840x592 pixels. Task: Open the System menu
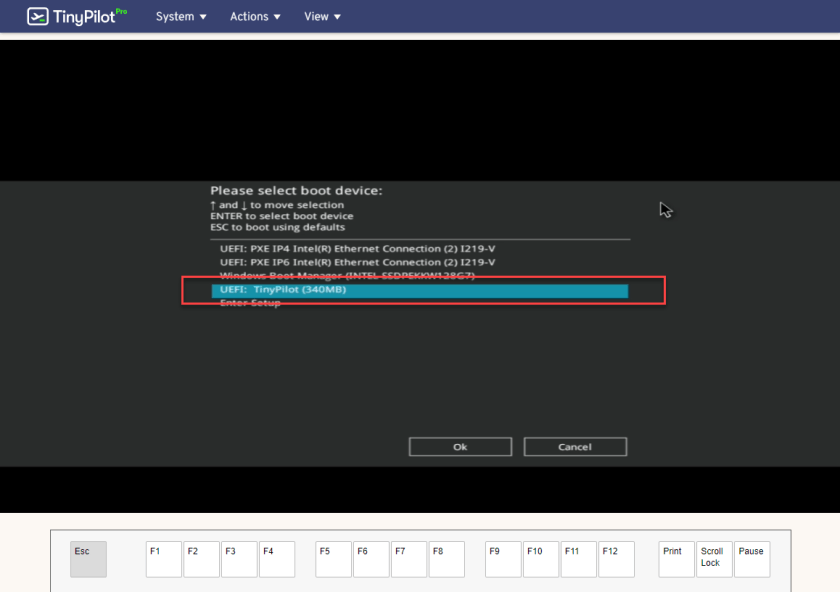pyautogui.click(x=181, y=17)
